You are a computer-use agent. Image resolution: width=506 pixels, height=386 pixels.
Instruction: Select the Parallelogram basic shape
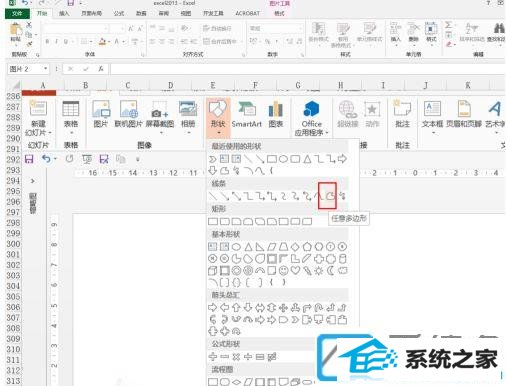click(x=272, y=247)
